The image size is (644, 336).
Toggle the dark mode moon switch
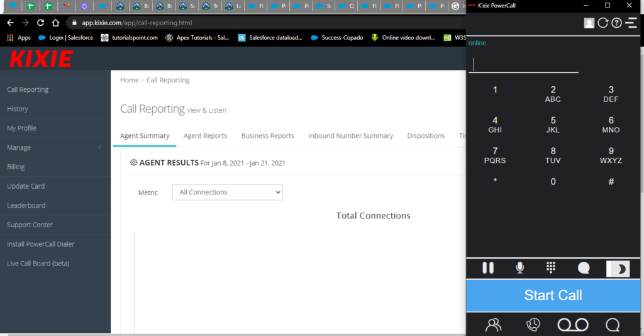tap(618, 269)
